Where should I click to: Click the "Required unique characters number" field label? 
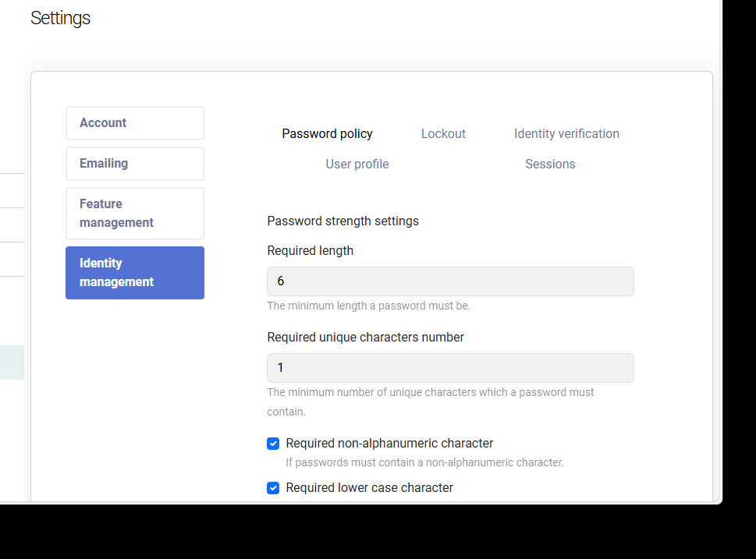365,338
